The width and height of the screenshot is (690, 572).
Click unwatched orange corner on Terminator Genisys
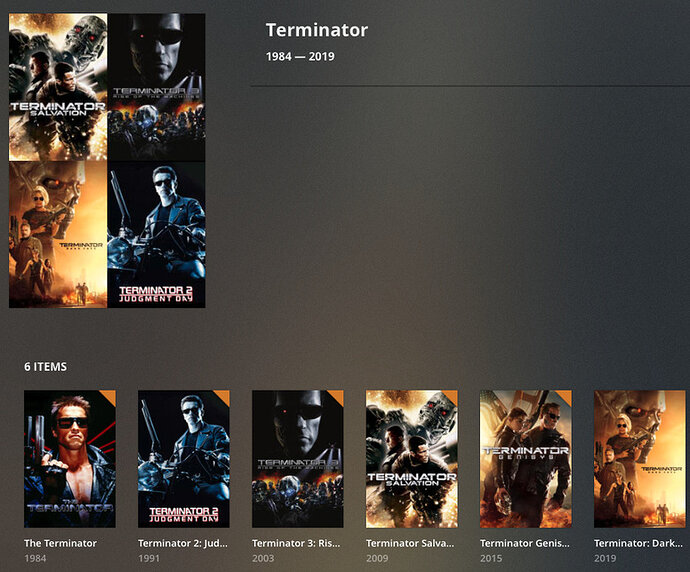(565, 396)
